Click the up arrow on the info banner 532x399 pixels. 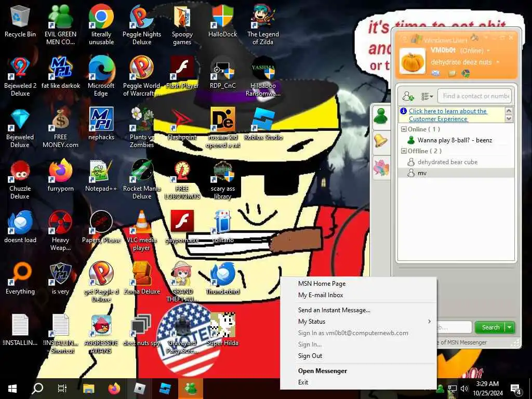[x=509, y=111]
